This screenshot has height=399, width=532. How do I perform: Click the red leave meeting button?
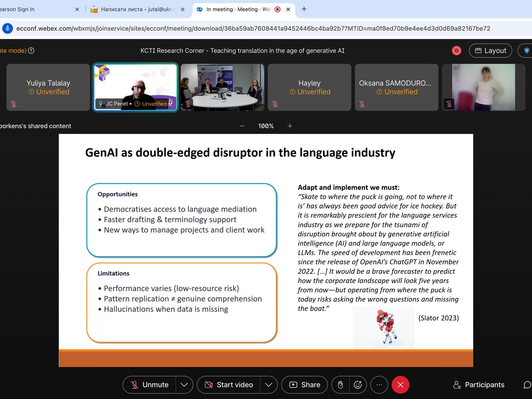[400, 385]
